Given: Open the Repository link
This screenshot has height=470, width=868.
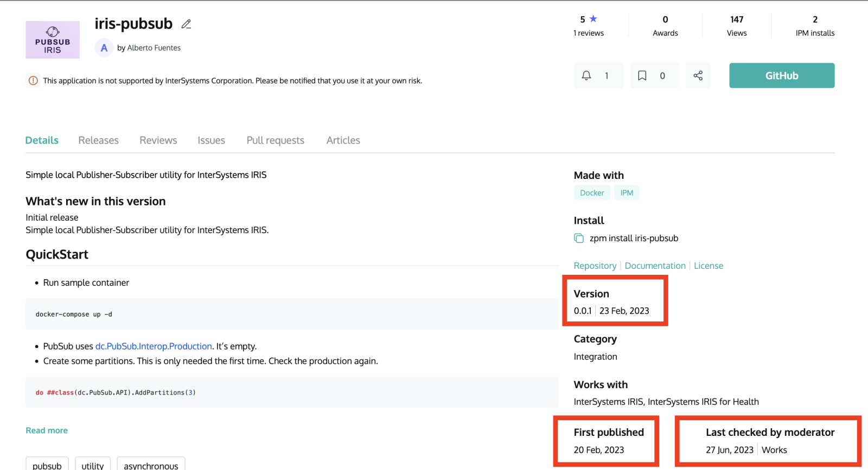Looking at the screenshot, I should 595,266.
